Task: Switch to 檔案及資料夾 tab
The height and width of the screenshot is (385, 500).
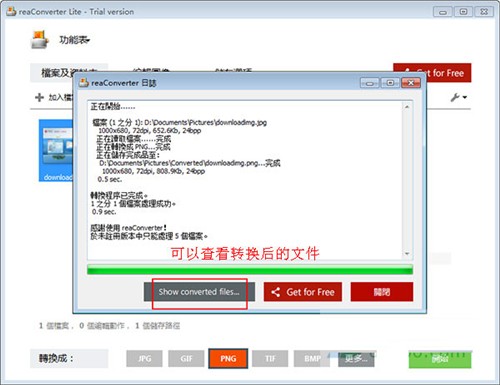Action: tap(69, 72)
